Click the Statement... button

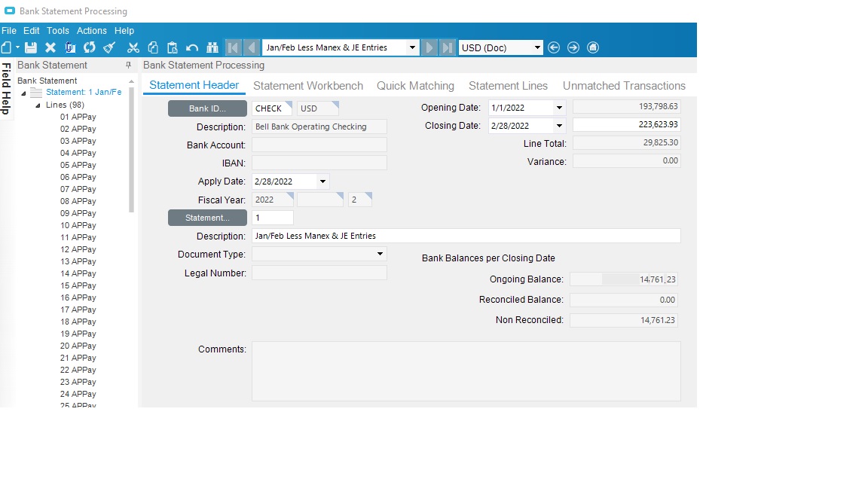[x=208, y=218]
